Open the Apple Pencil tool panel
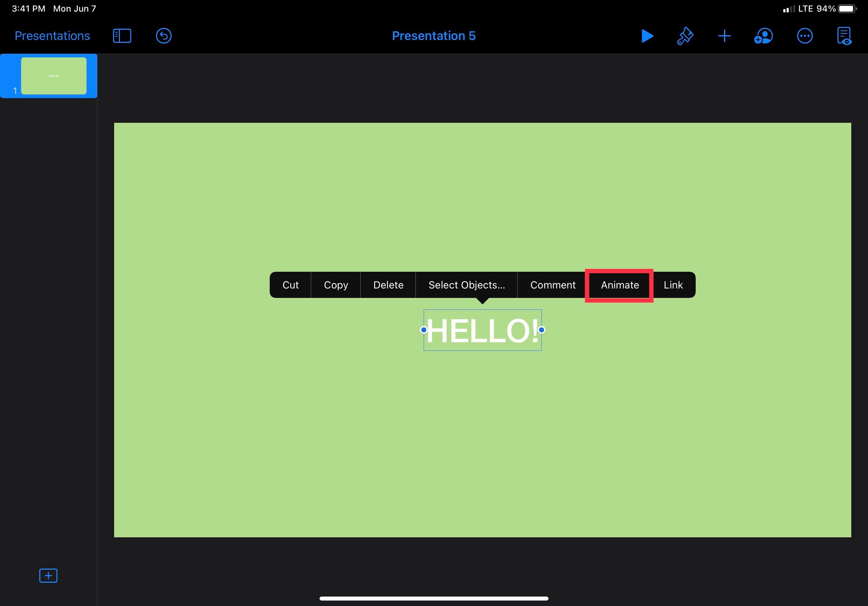 coord(685,36)
